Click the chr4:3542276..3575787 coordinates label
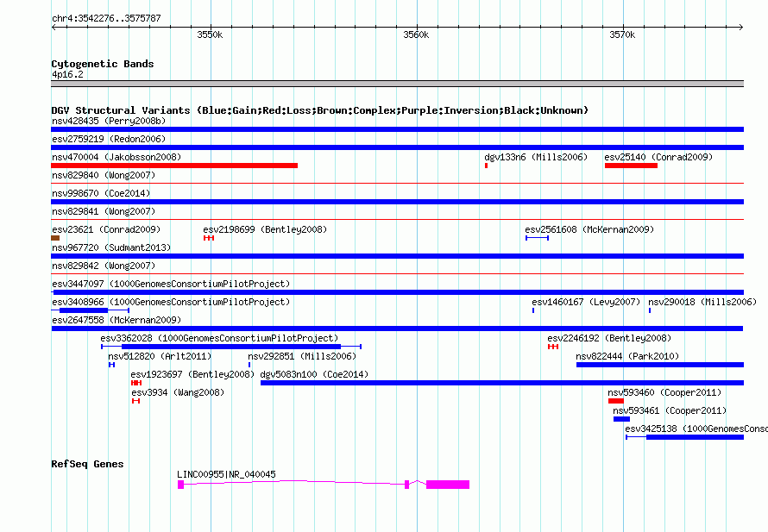 (x=106, y=18)
